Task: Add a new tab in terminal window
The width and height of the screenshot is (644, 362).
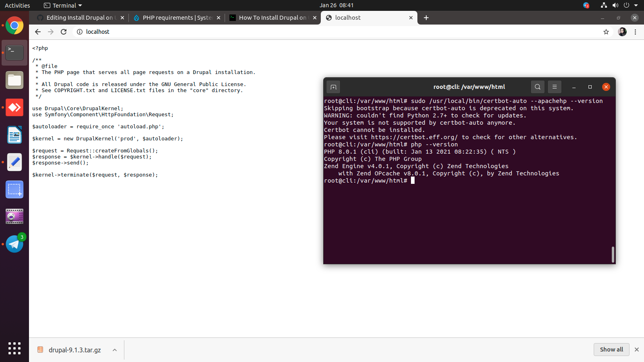Action: pos(333,87)
